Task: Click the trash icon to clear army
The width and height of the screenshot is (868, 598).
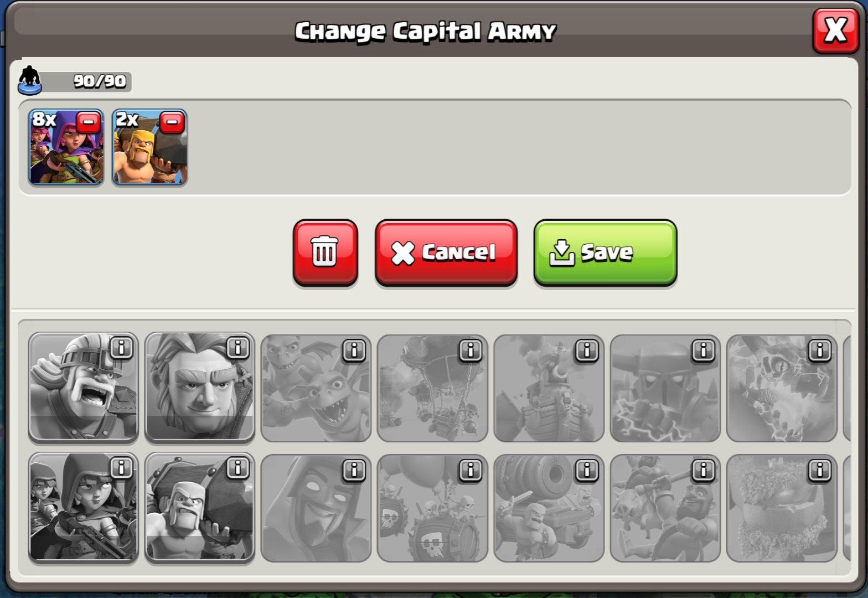Action: 325,252
